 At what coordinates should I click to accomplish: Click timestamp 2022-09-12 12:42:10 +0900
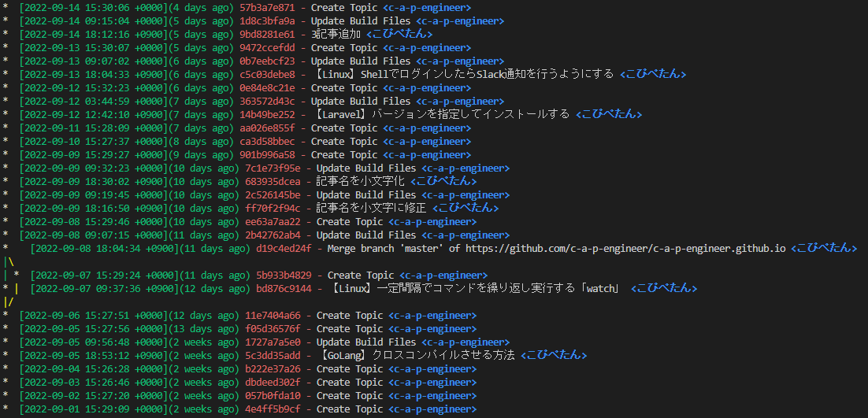(93, 114)
